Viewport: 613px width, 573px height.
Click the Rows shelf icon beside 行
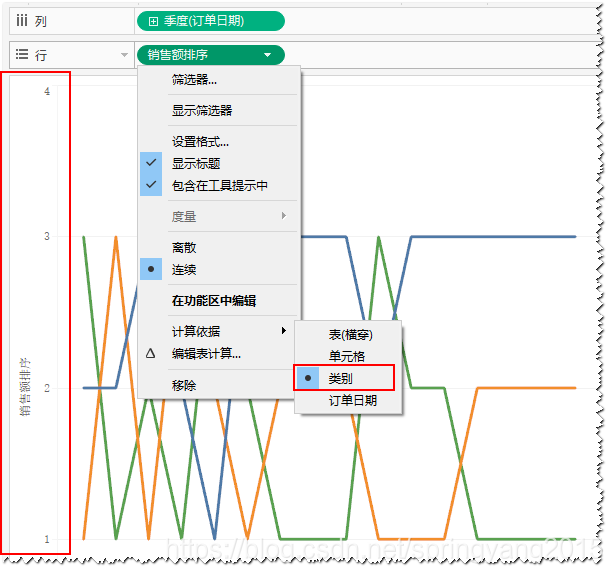tap(22, 54)
